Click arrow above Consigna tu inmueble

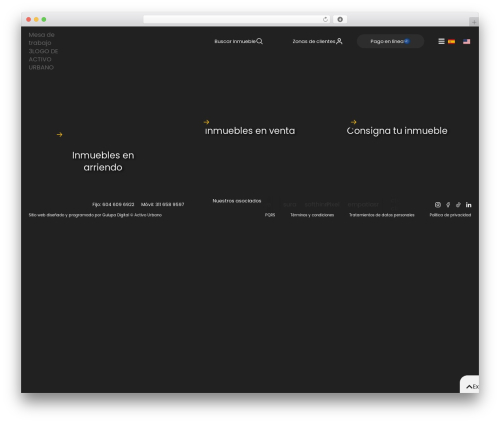point(354,122)
